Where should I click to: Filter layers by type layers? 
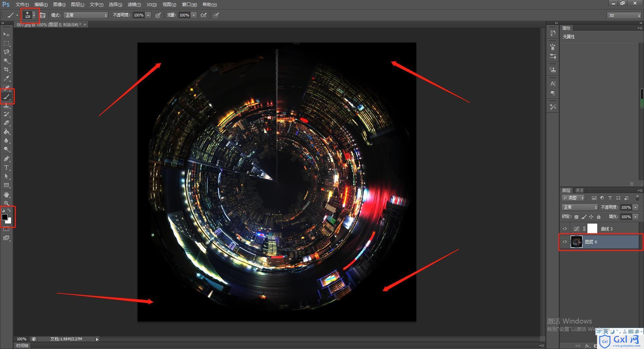click(610, 198)
